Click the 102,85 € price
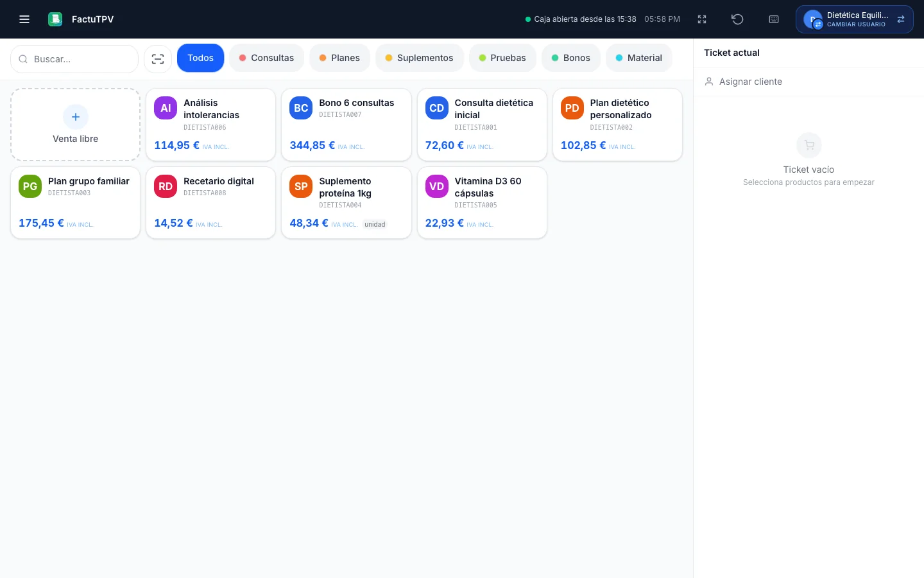This screenshot has width=924, height=578. 583,145
